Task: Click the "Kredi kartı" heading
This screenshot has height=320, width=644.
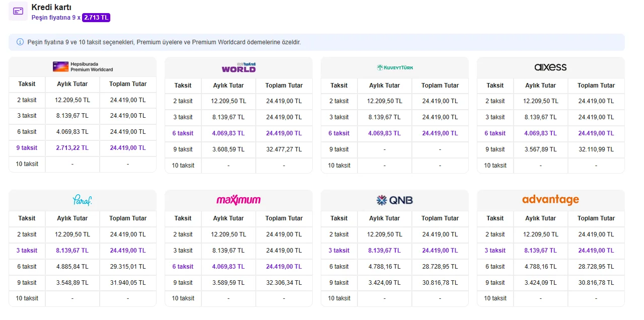Action: [x=51, y=8]
